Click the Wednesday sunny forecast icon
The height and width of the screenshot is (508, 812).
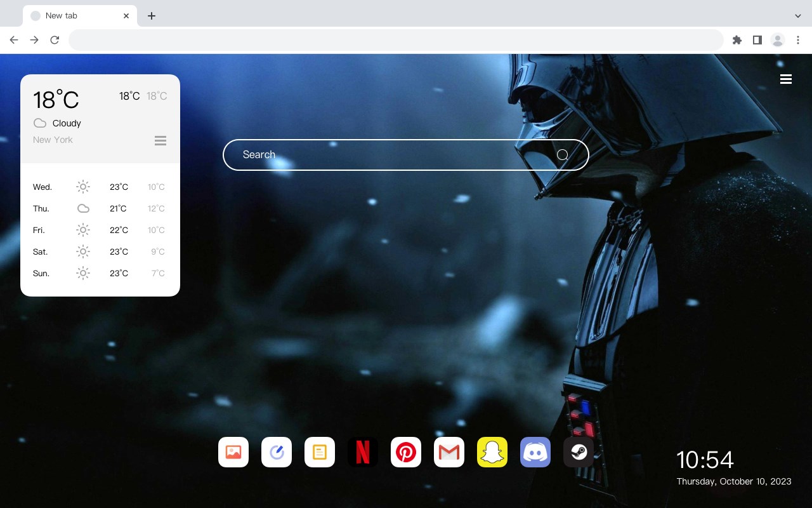point(83,187)
